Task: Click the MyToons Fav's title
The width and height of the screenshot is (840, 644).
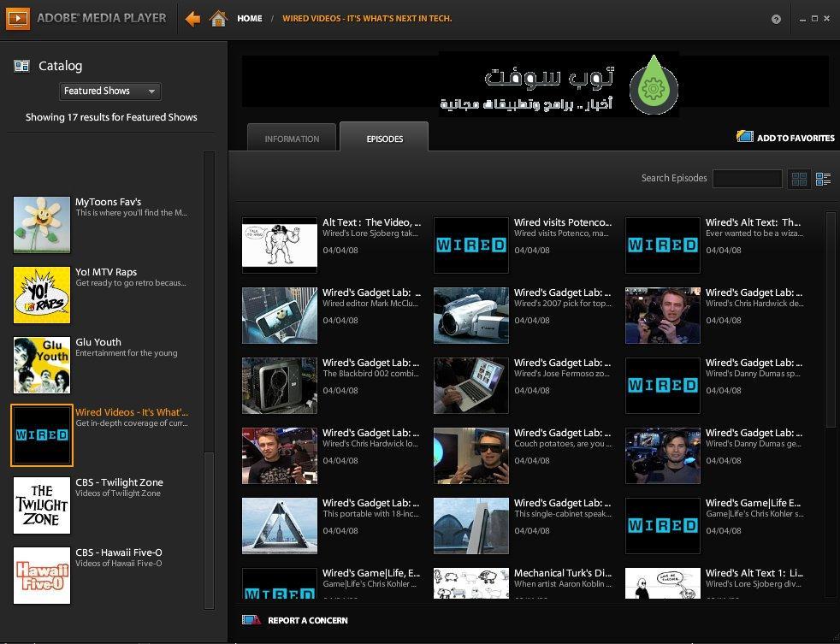Action: 109,202
